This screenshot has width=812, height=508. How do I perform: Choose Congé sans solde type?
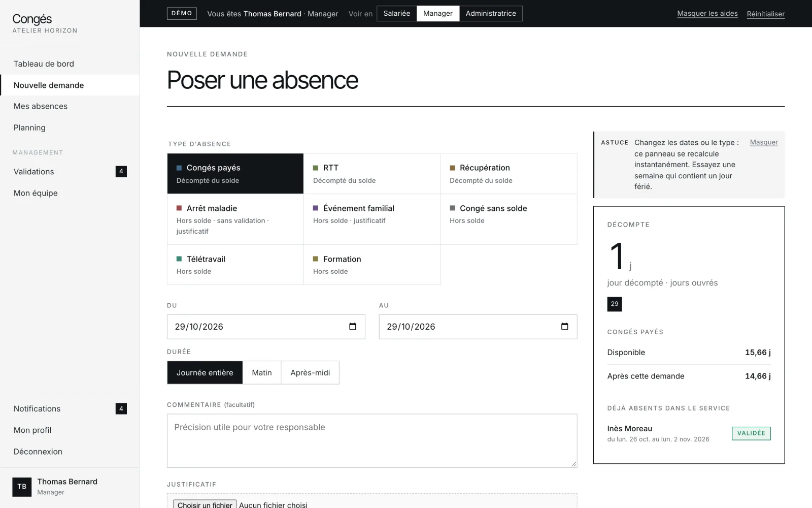pos(509,219)
